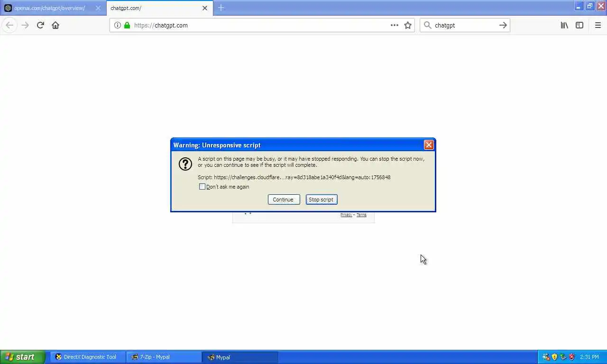Go forward using the forward arrow
The height and width of the screenshot is (364, 607).
[25, 25]
